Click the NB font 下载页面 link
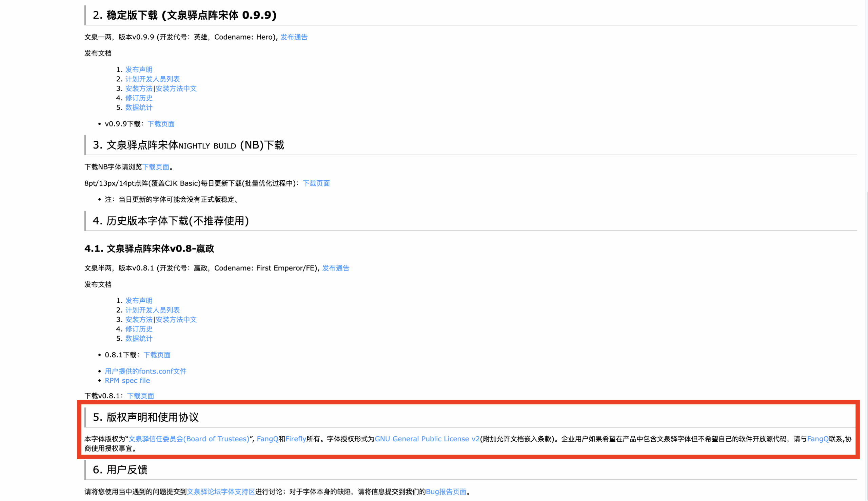This screenshot has height=501, width=868. tap(157, 167)
